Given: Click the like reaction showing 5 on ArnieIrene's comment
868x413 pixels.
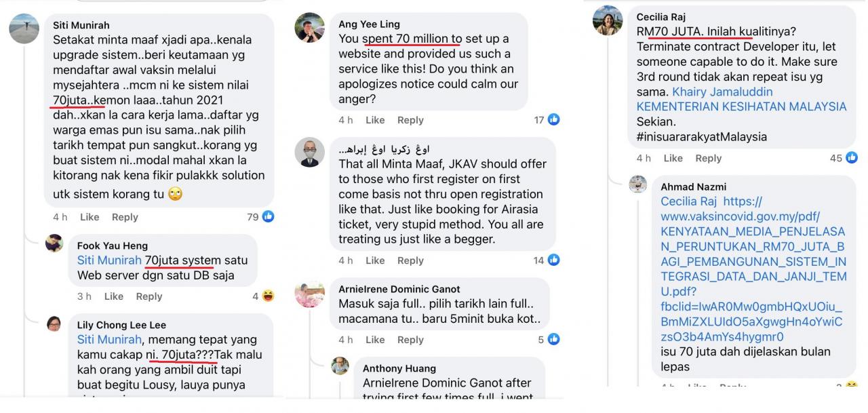Looking at the screenshot, I should pyautogui.click(x=554, y=340).
